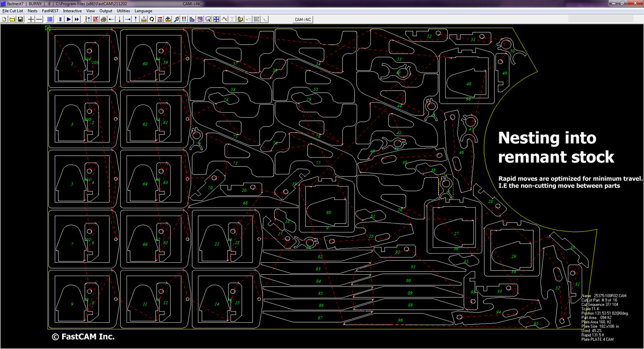Move part left with blue left arrow

click(111, 19)
